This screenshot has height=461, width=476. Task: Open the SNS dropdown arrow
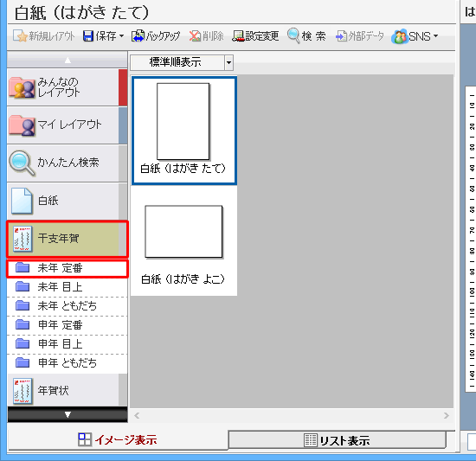tap(435, 36)
